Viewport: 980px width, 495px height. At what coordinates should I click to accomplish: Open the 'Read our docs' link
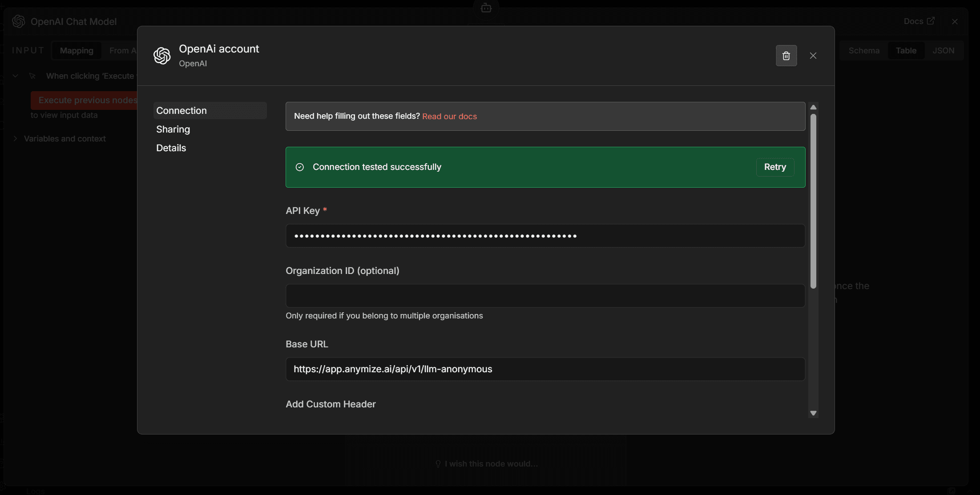[x=450, y=116]
